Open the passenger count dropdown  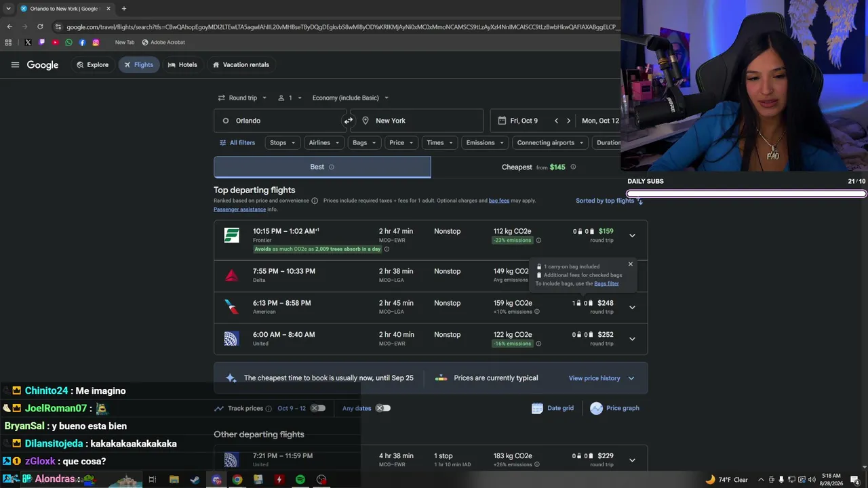point(290,98)
